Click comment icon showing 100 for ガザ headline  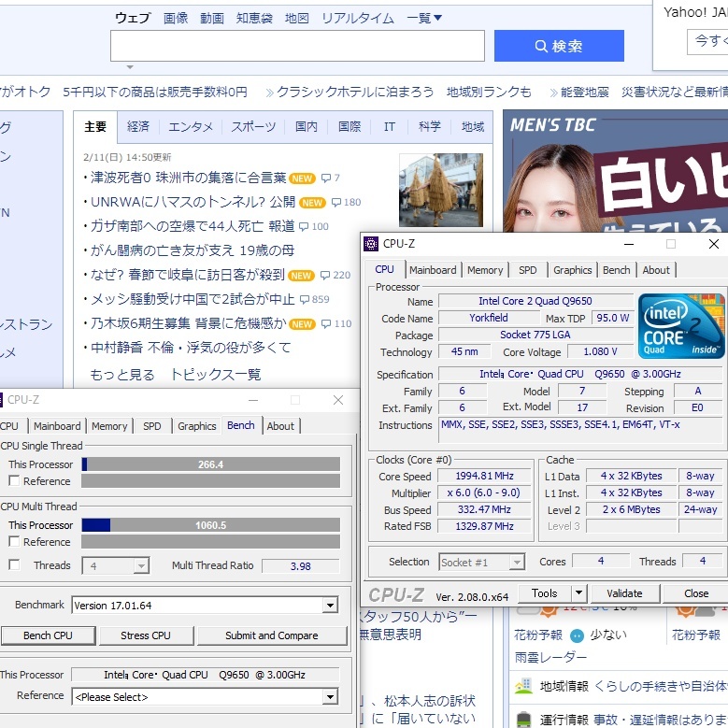pyautogui.click(x=304, y=226)
